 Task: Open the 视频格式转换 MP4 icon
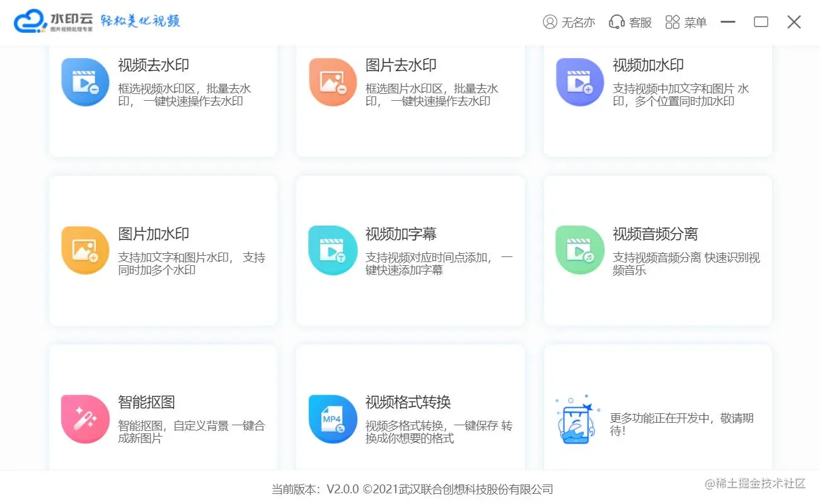(333, 419)
